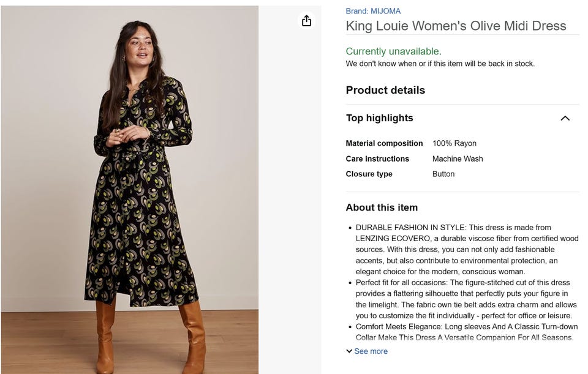Click the Currently unavailable status text
This screenshot has width=588, height=374.
pos(393,51)
